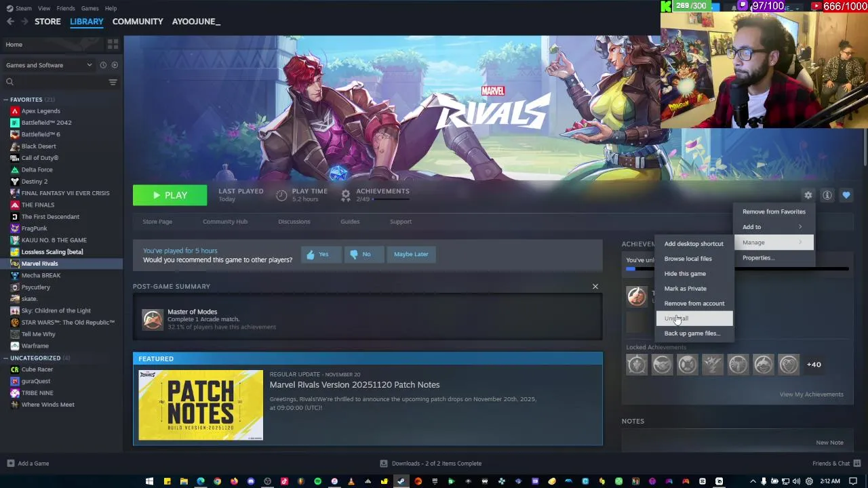This screenshot has width=868, height=488.
Task: Click the Warframe game icon
Action: [x=15, y=346]
